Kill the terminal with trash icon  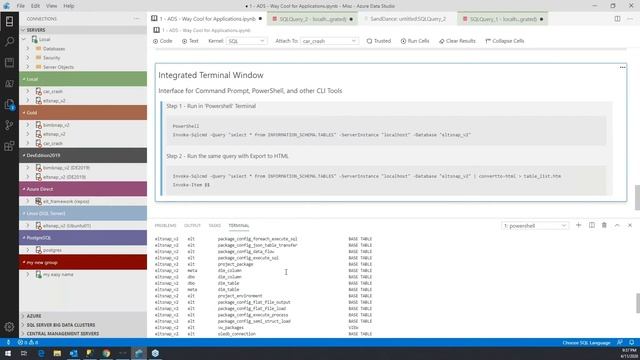[x=604, y=225]
